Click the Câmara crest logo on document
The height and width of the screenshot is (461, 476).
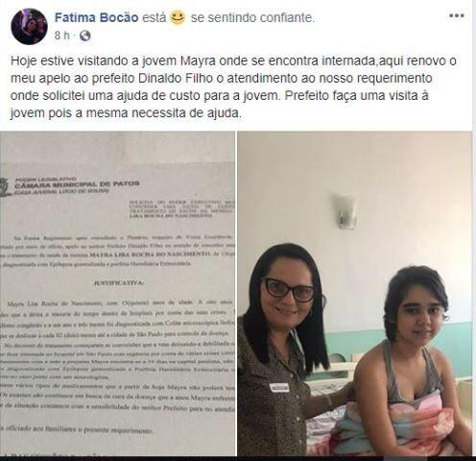[6, 187]
